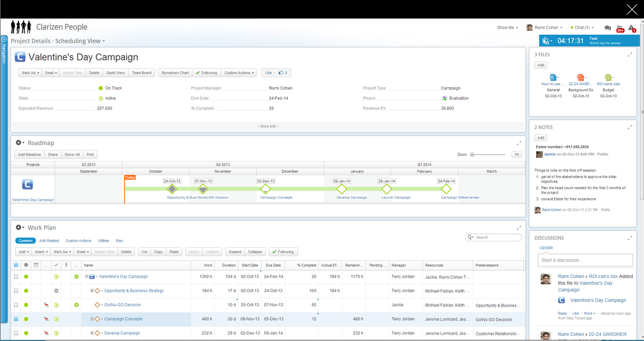
Task: Expand the Opportunity & Business Strategy tree node
Action: [93, 291]
